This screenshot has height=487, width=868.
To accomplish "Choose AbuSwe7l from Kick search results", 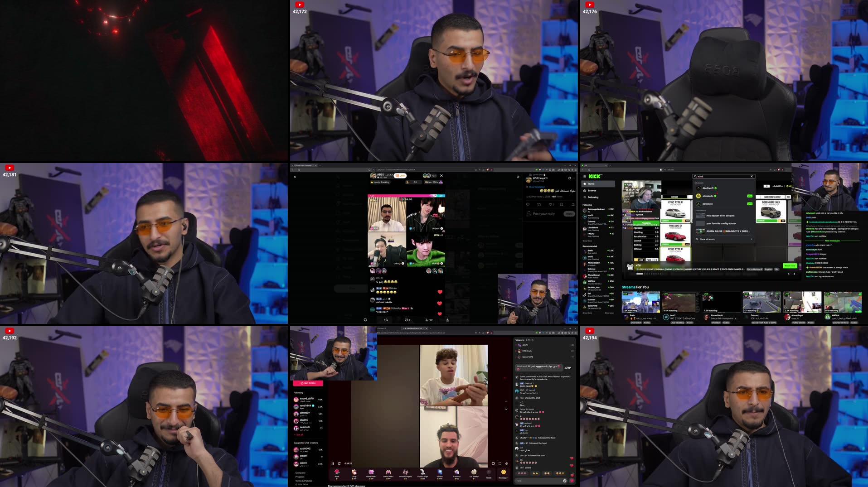I will 723,188.
